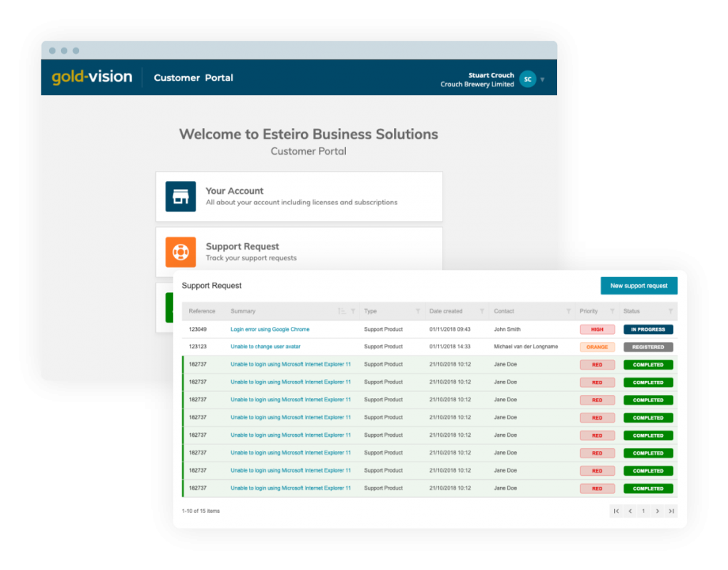Click the Status column header
The width and height of the screenshot is (728, 570).
(x=631, y=311)
